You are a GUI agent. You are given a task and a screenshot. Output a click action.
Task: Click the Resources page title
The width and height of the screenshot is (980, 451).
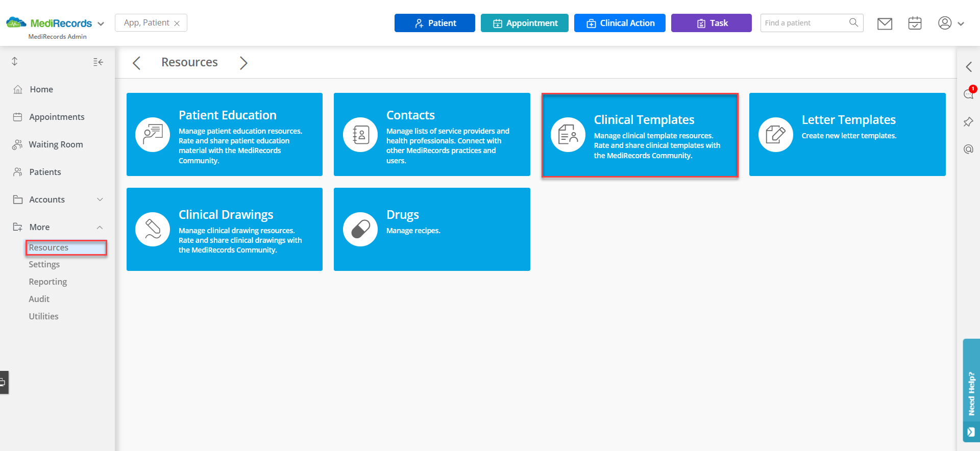189,62
